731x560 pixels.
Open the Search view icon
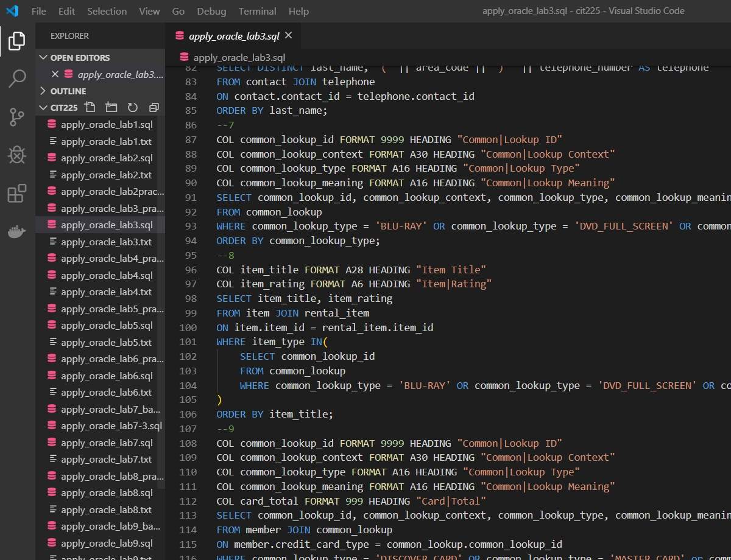tap(17, 79)
